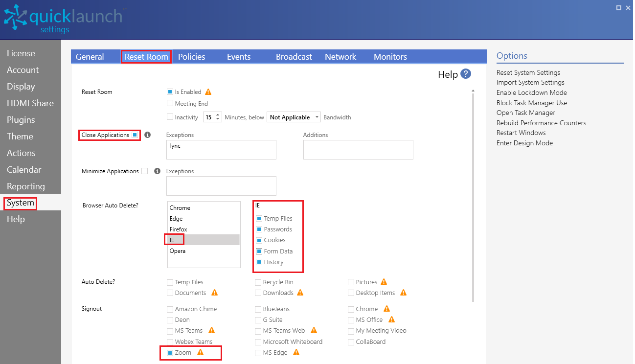Click the Help question mark icon
Image resolution: width=635 pixels, height=364 pixels.
[466, 74]
